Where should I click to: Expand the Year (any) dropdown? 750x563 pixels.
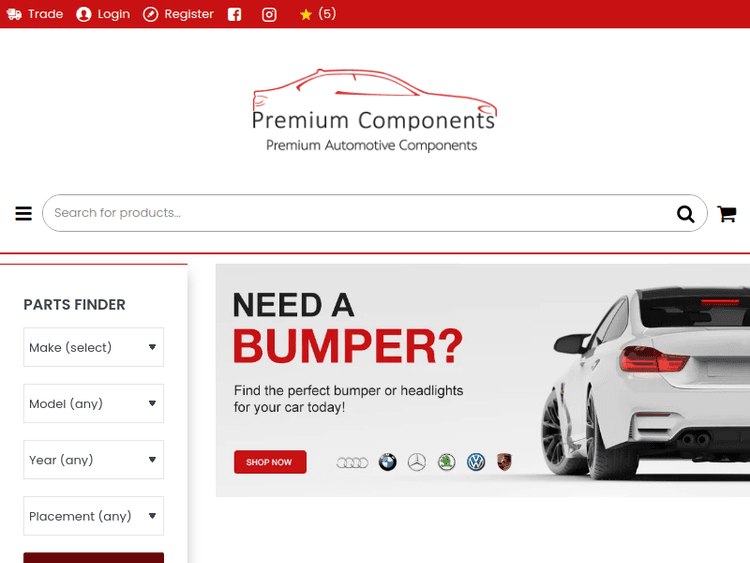94,460
